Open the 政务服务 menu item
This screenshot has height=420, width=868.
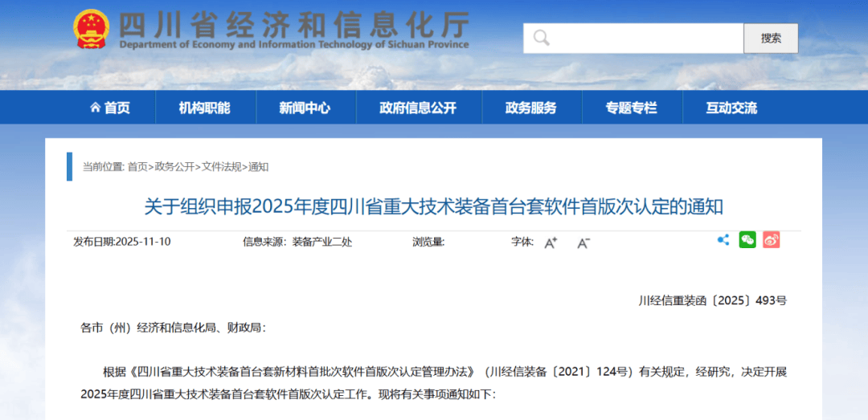pos(530,108)
